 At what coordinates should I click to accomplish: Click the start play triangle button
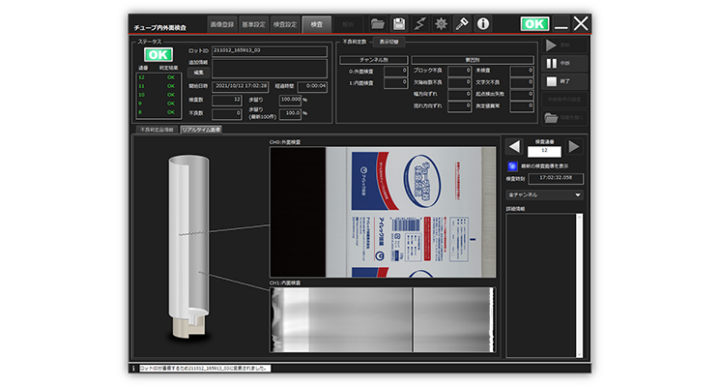(564, 45)
